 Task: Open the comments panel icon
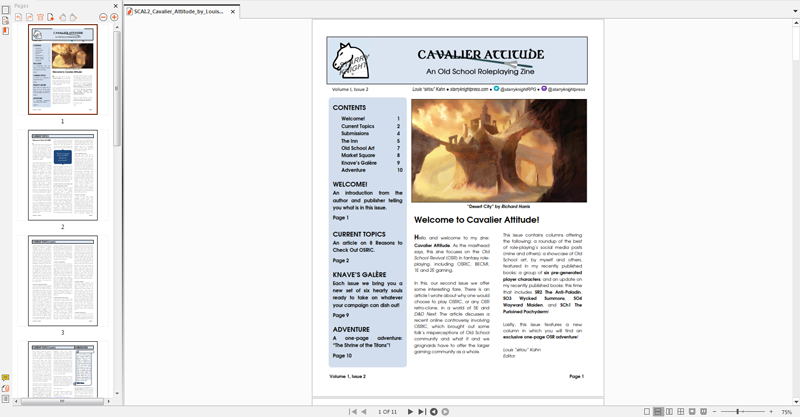tap(5, 378)
